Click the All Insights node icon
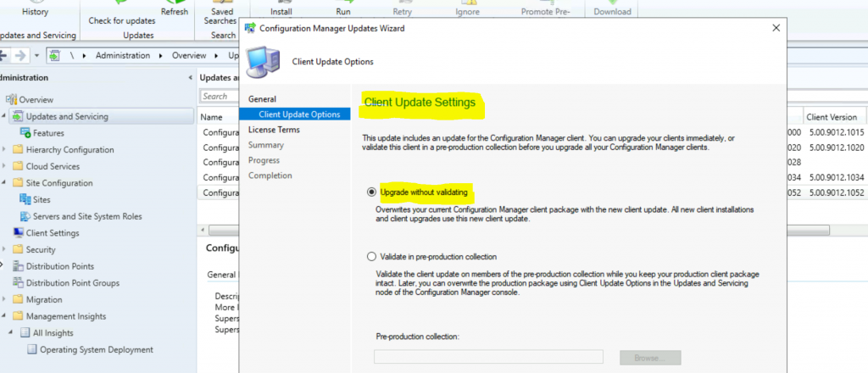 (25, 332)
